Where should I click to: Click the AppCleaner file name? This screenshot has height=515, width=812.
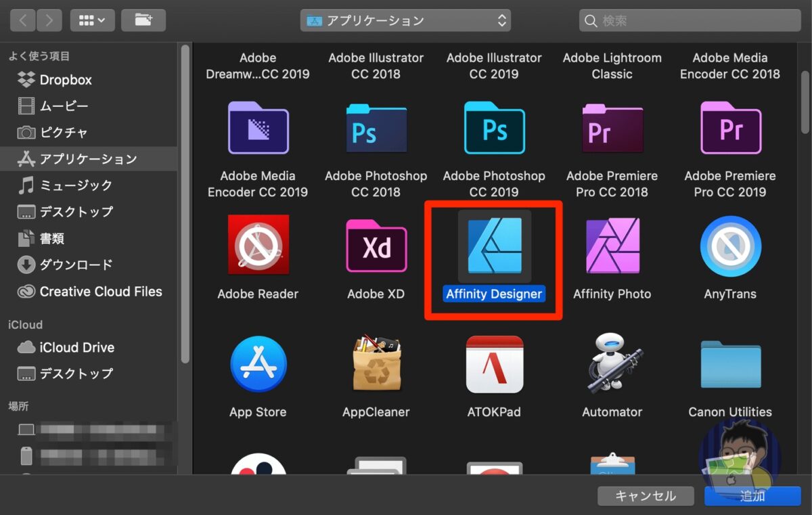click(x=376, y=411)
